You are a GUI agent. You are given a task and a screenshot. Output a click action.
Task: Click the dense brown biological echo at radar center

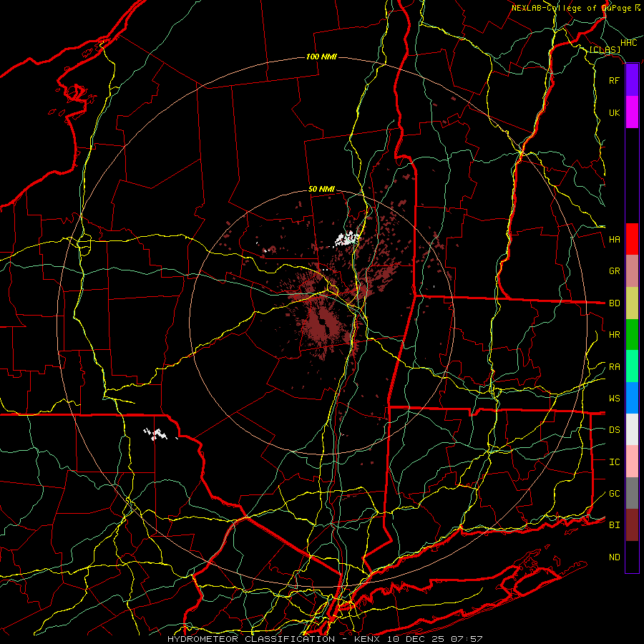coord(323,323)
